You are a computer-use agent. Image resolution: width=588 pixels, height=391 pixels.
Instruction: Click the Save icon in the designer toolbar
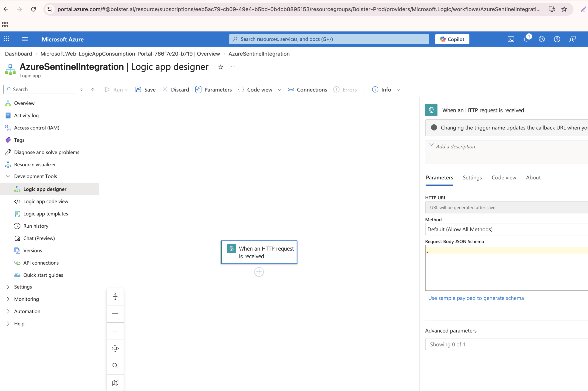click(x=138, y=89)
